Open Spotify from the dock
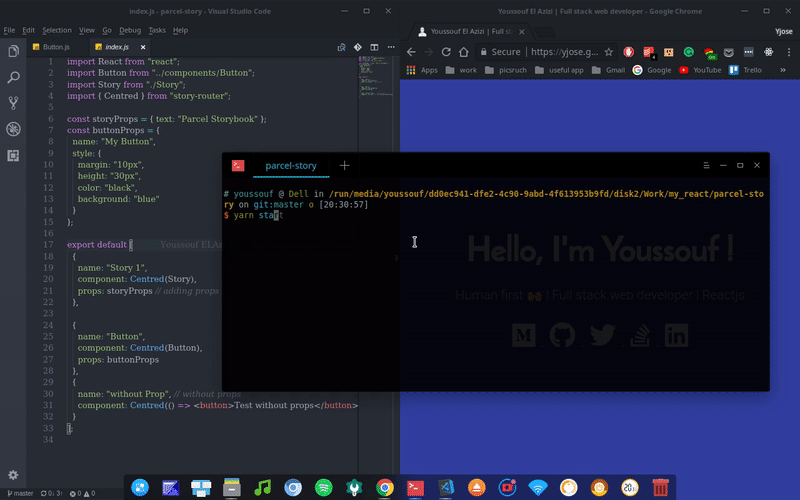 (323, 487)
